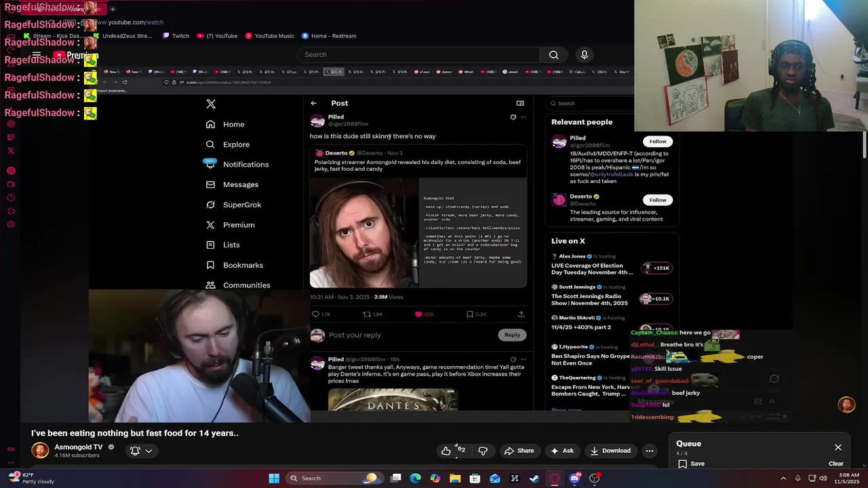
Task: Expand the notification bell dropdown
Action: click(141, 451)
